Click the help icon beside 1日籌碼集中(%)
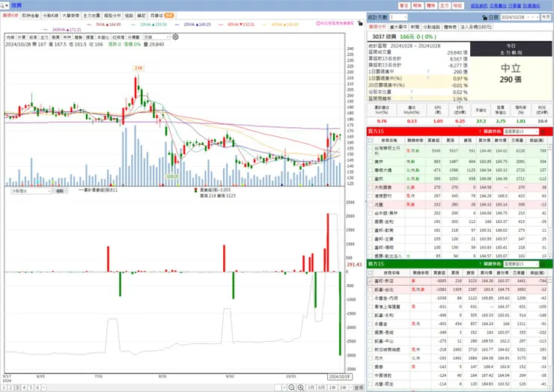 tap(428, 79)
